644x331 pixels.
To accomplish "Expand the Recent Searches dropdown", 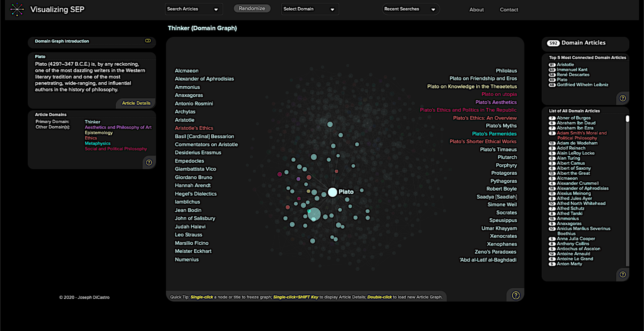I will 410,9.
